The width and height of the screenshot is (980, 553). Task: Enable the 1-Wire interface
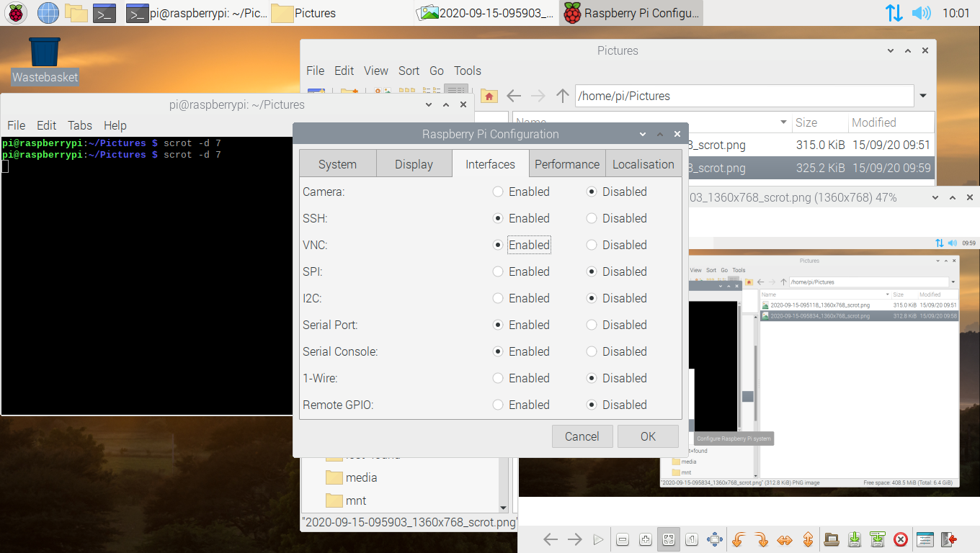(498, 378)
